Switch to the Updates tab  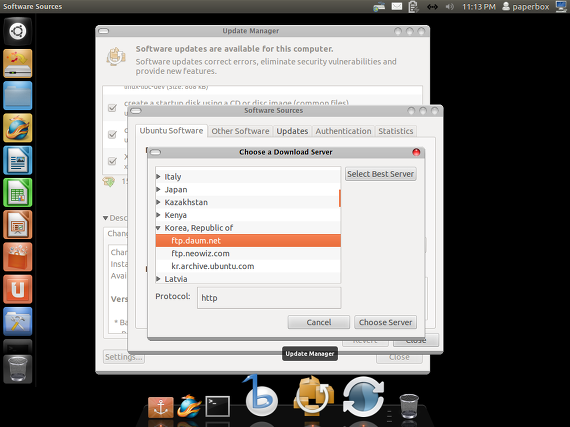292,131
